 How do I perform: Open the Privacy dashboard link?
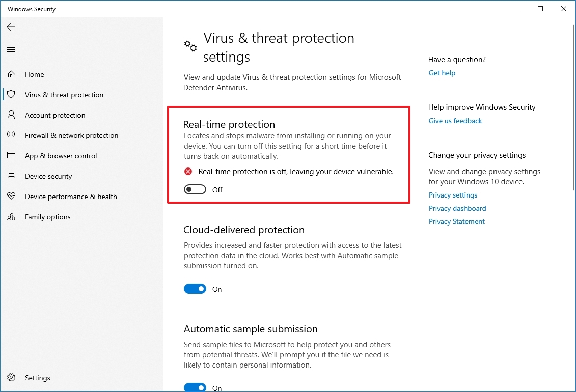(457, 208)
